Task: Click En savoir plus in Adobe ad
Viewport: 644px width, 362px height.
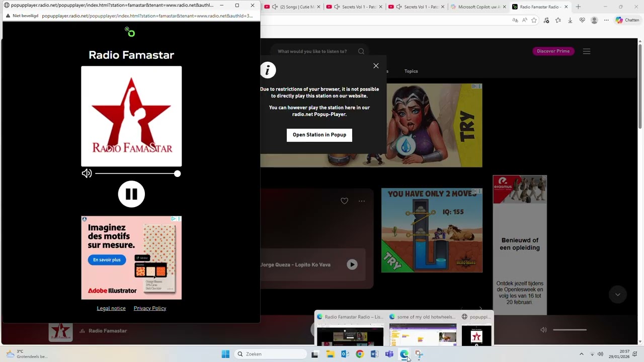Action: point(107,260)
